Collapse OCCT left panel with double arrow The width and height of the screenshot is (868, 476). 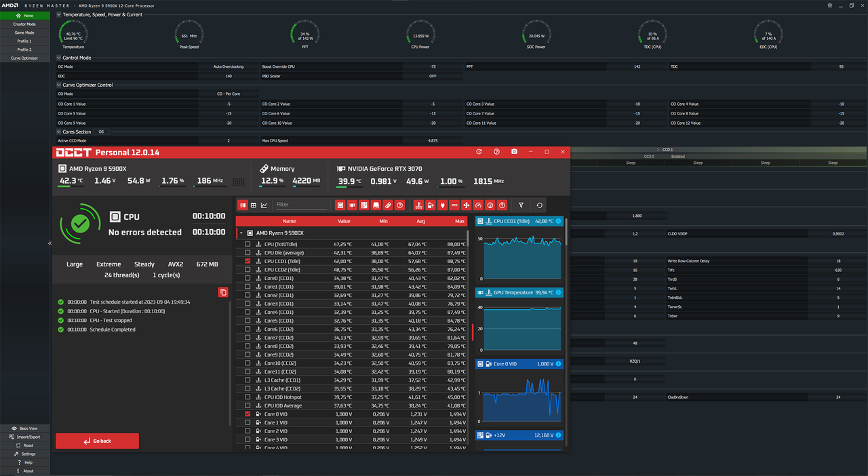pos(50,243)
